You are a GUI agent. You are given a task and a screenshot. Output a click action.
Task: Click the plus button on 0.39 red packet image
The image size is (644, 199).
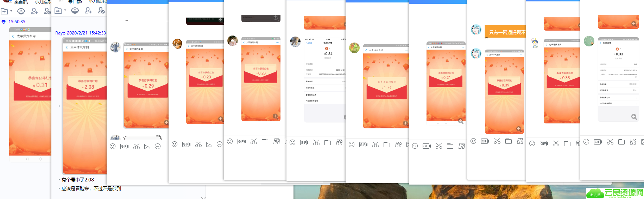tap(519, 129)
